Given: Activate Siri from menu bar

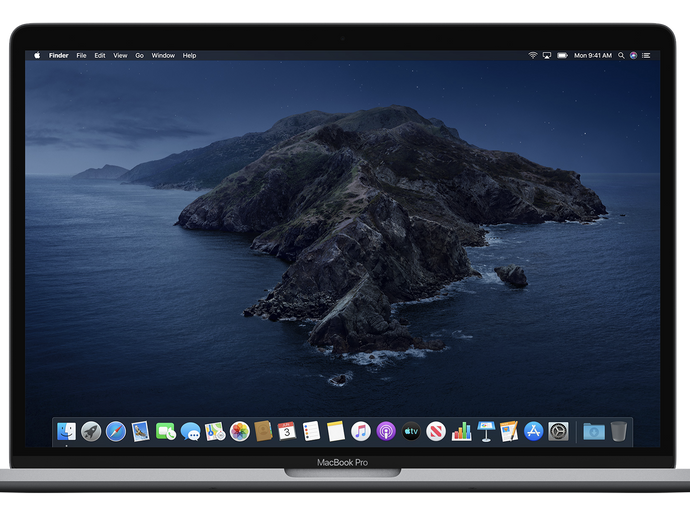Looking at the screenshot, I should click(633, 55).
